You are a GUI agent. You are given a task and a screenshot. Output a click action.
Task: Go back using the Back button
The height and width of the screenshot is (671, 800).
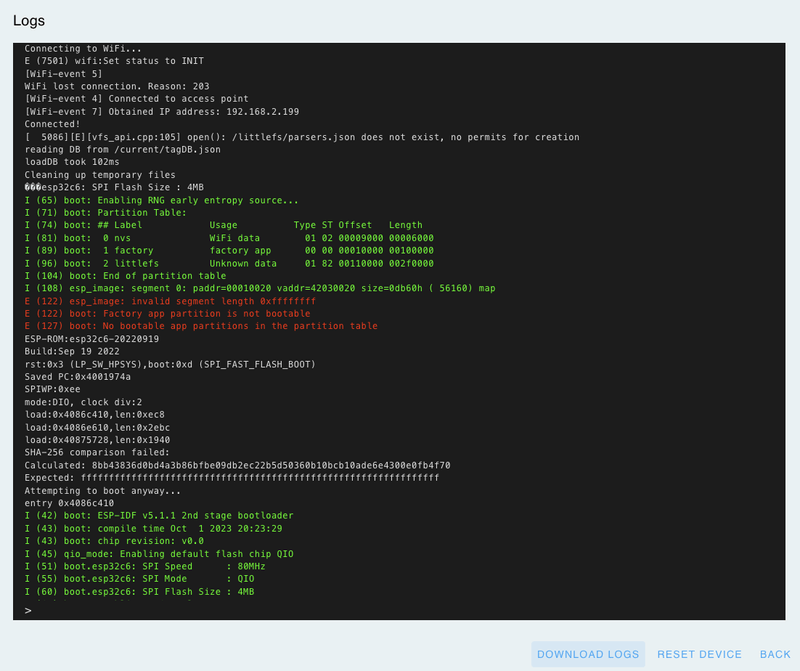pyautogui.click(x=774, y=654)
